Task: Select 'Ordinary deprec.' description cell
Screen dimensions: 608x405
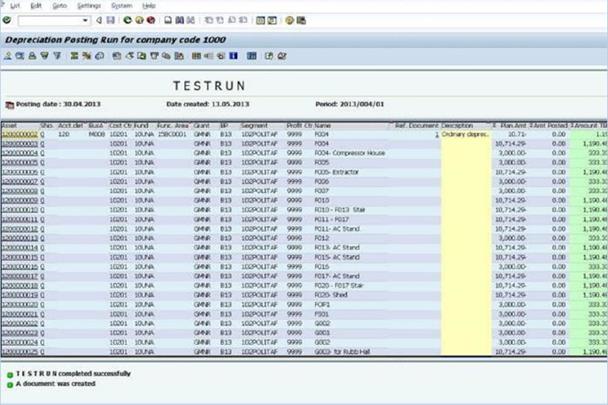Action: (465, 135)
